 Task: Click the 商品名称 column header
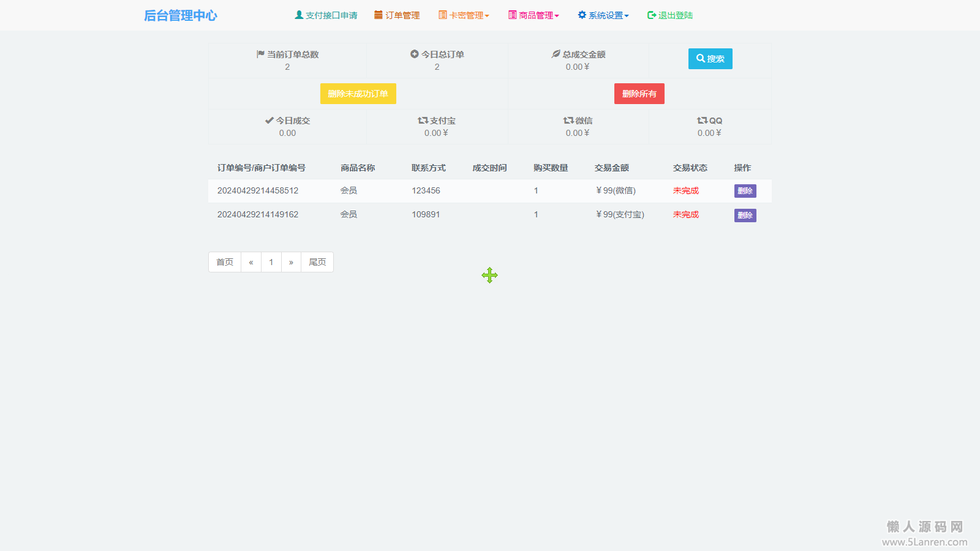click(x=358, y=168)
